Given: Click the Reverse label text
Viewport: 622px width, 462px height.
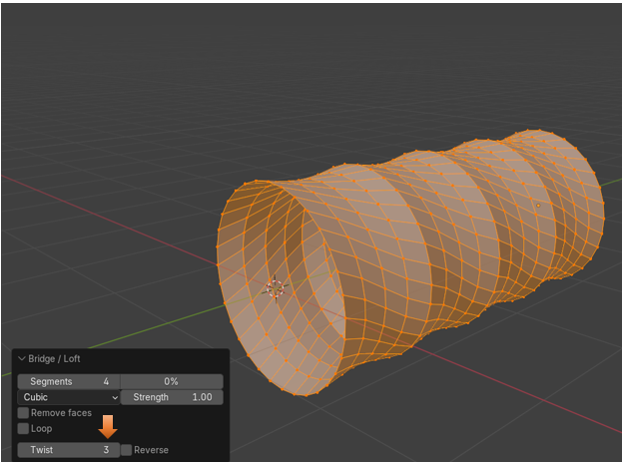Looking at the screenshot, I should pyautogui.click(x=151, y=450).
